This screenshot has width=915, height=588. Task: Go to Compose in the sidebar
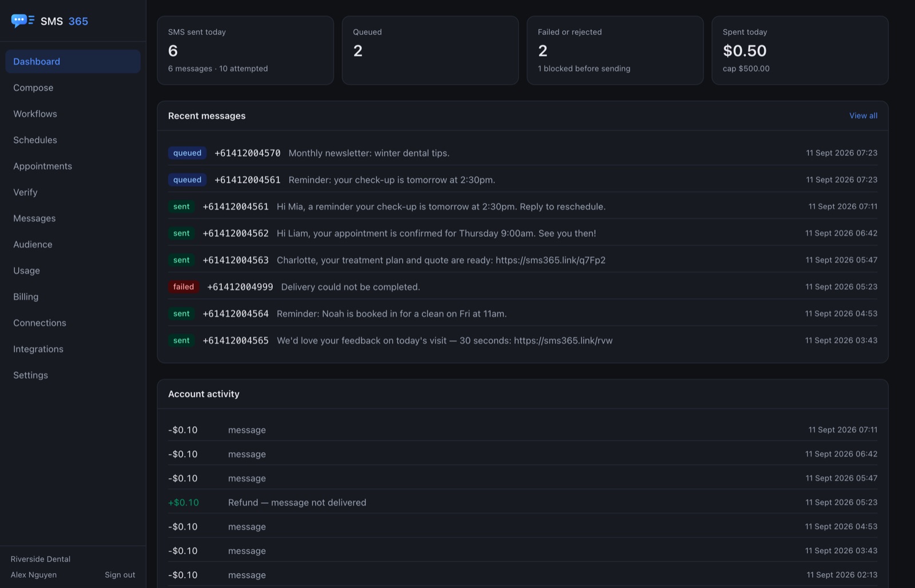pos(73,88)
